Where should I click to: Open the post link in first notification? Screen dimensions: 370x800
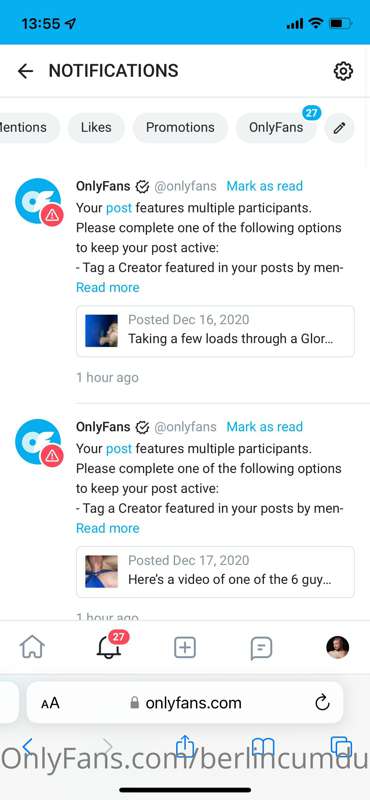(x=119, y=208)
